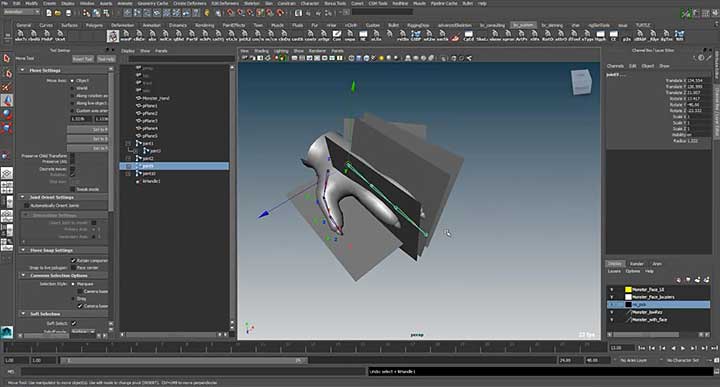Toggle visibility of Monster_with_face layer

(x=612, y=320)
